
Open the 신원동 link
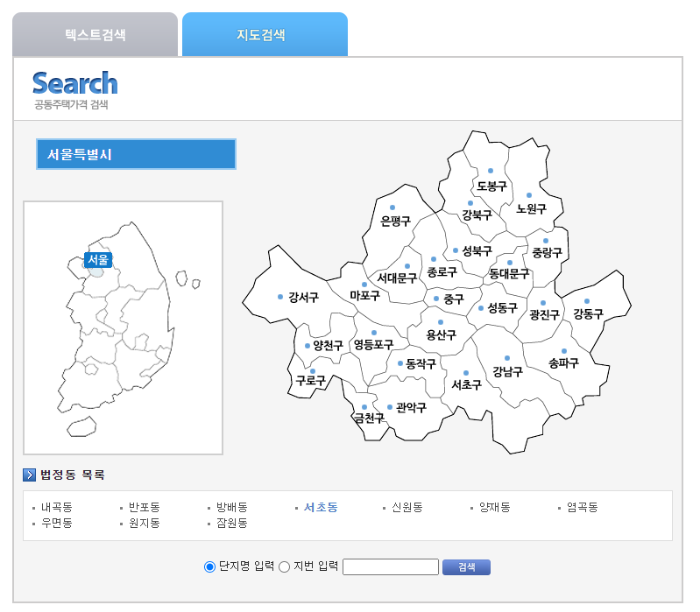(407, 507)
